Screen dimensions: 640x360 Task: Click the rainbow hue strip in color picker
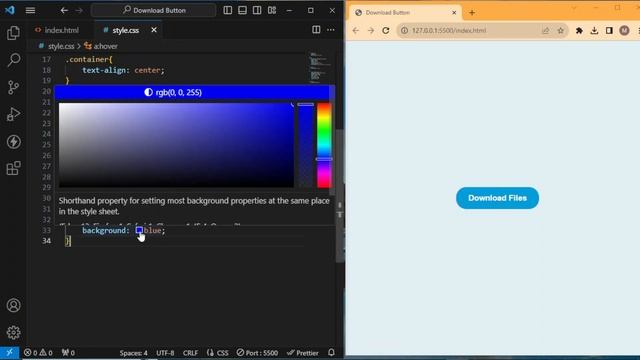pos(324,145)
